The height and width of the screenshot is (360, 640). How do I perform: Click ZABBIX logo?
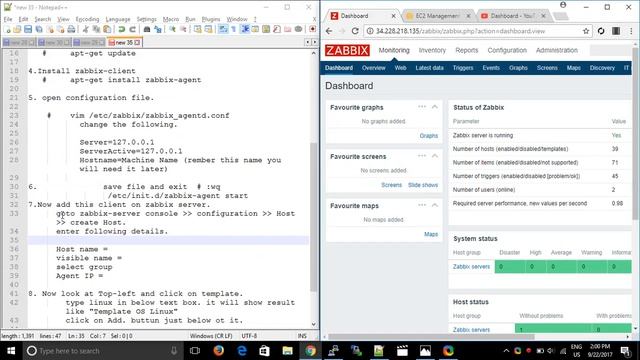(x=347, y=50)
